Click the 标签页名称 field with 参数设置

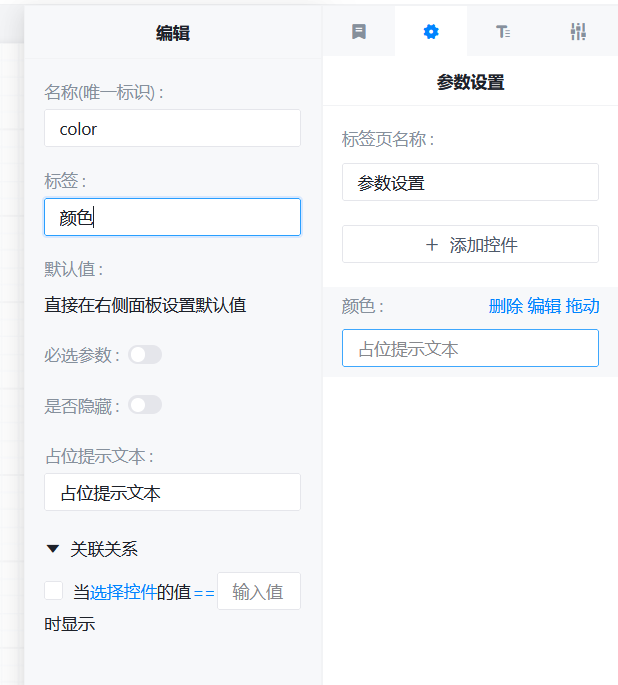470,183
